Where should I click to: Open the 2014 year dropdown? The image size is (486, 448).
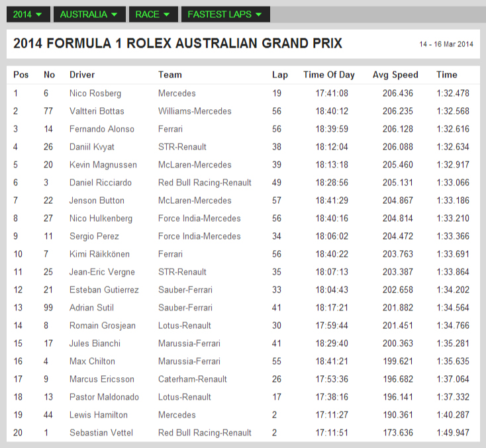(x=28, y=15)
